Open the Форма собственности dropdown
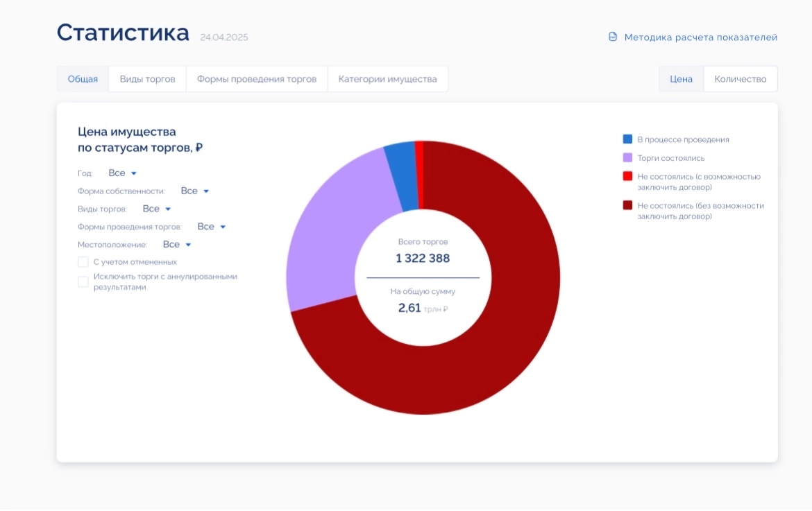The width and height of the screenshot is (812, 511). [x=193, y=191]
